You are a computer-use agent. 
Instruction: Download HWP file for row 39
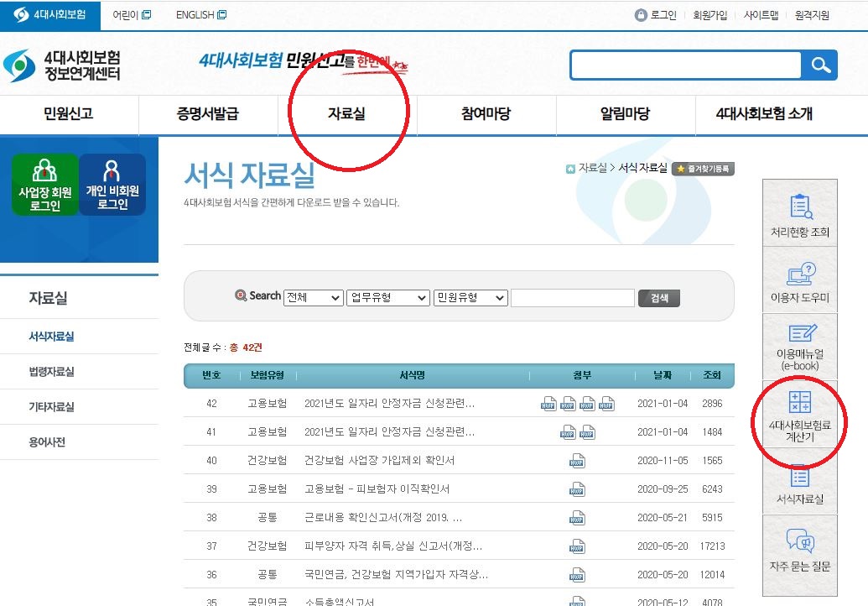(x=577, y=489)
